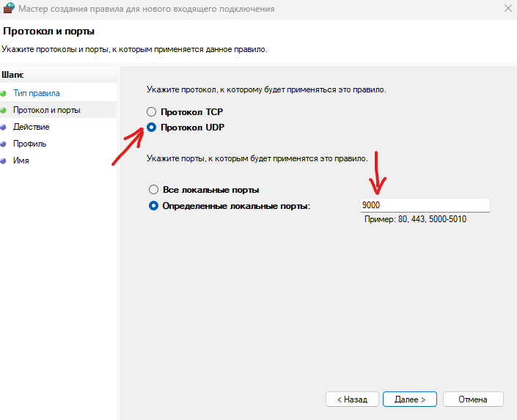Click purple bullet beside Профиль

pos(3,144)
